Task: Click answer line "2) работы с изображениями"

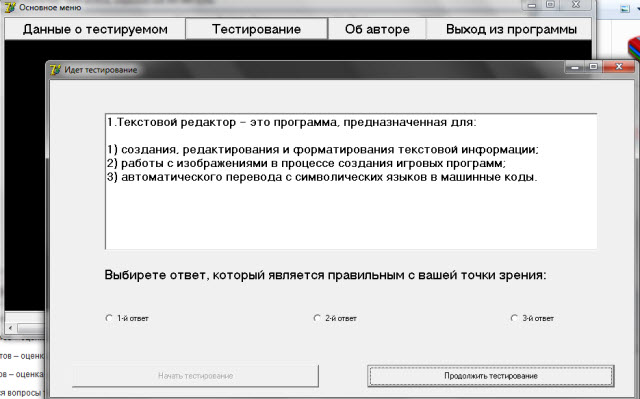Action: pos(307,164)
